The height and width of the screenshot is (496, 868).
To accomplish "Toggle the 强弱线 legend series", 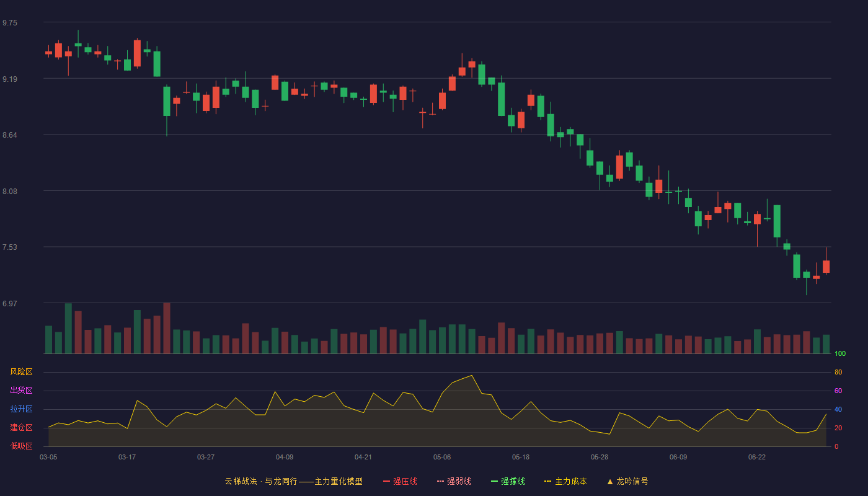I will 454,481.
